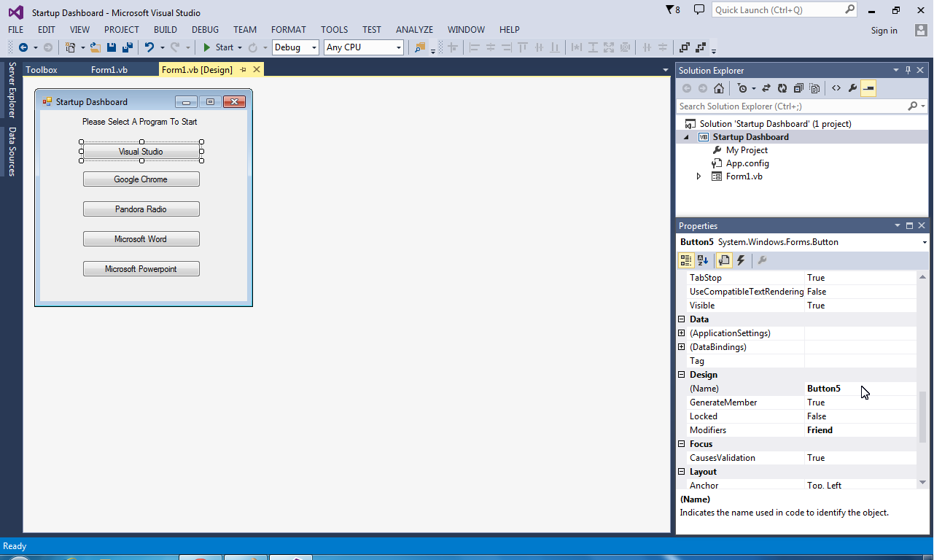Viewport: 934px width, 560px height.
Task: Open the FORMAT menu
Action: pyautogui.click(x=289, y=30)
